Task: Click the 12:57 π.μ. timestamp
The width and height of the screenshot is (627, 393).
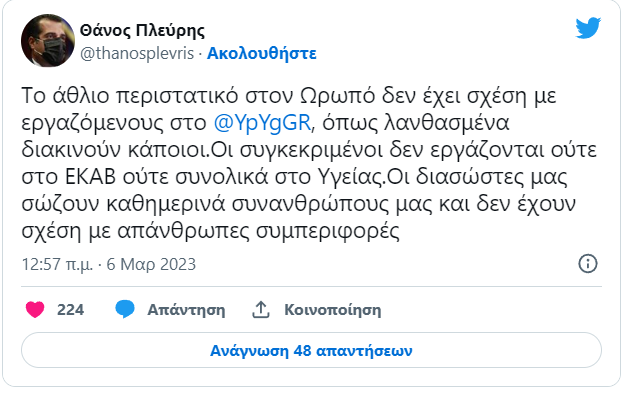Action: 57,265
